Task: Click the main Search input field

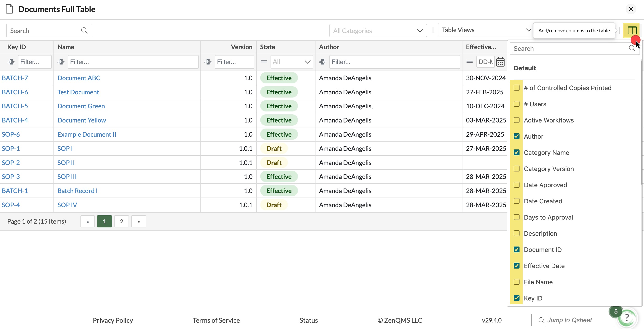Action: 49,31
